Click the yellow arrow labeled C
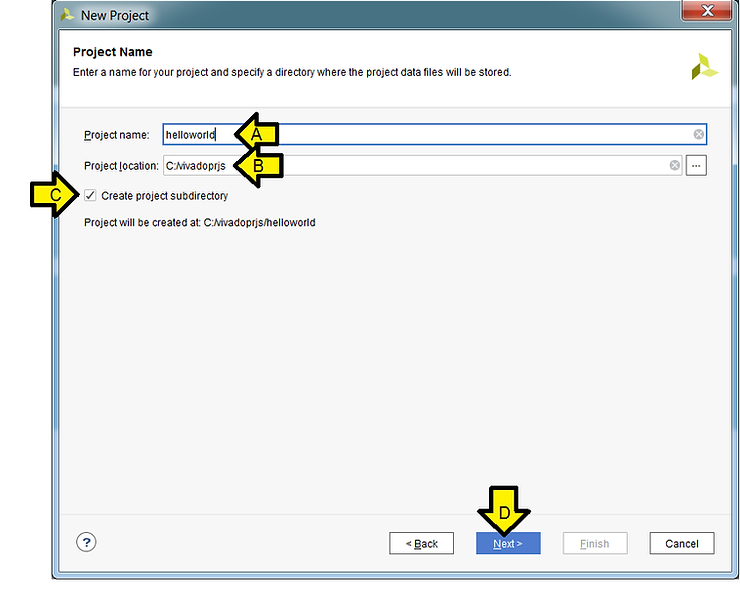 click(54, 196)
